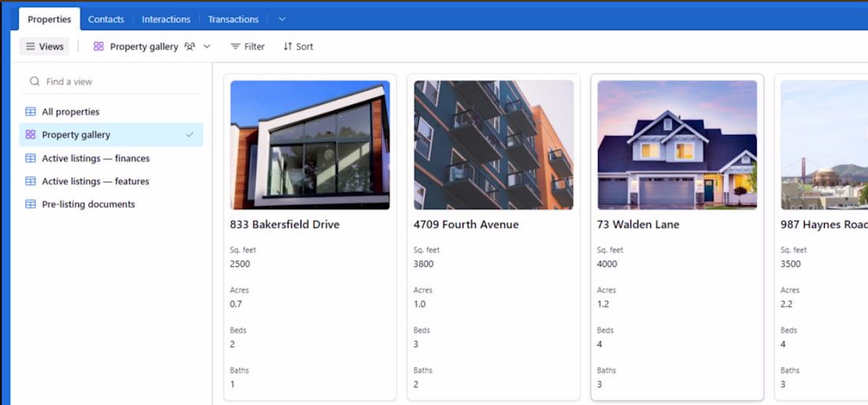The width and height of the screenshot is (868, 405).
Task: Click the grid icon beside All properties
Action: [31, 112]
